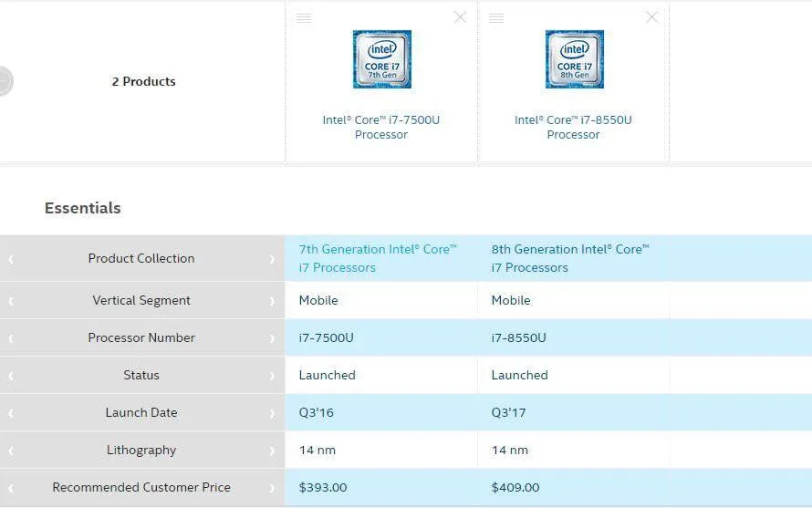
Task: Click left chevron in Recommended Customer Price row
Action: pos(11,488)
